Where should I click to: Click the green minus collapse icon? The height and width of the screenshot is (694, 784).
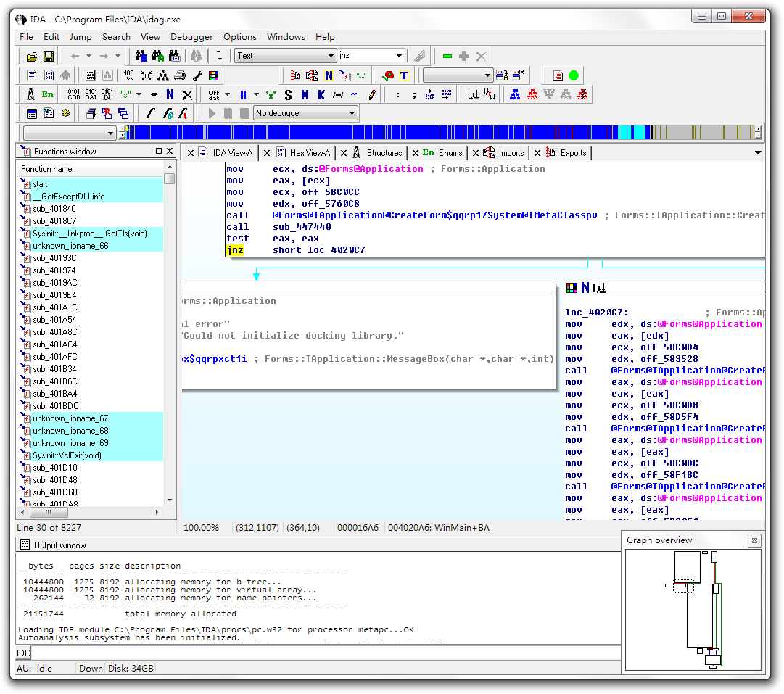(447, 56)
